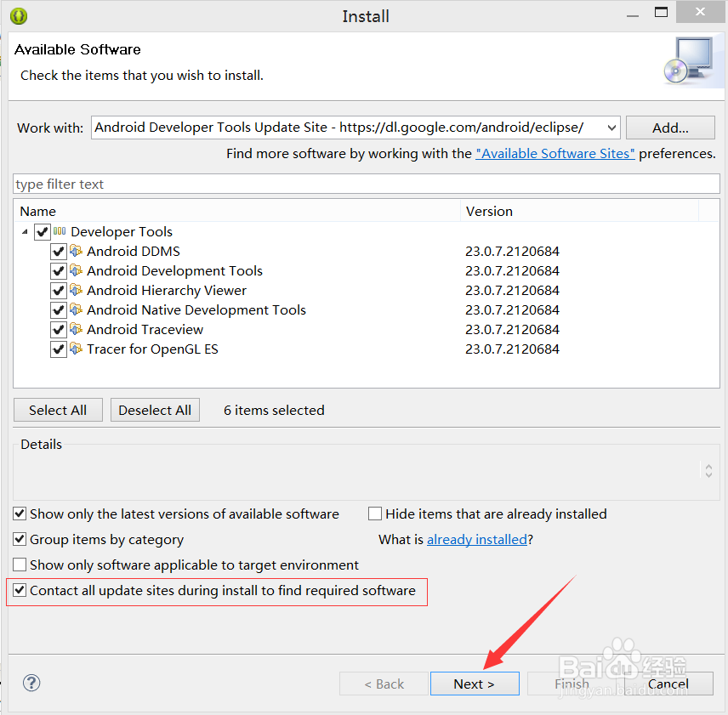Select the Tracer for OpenGL ES label

tap(152, 349)
